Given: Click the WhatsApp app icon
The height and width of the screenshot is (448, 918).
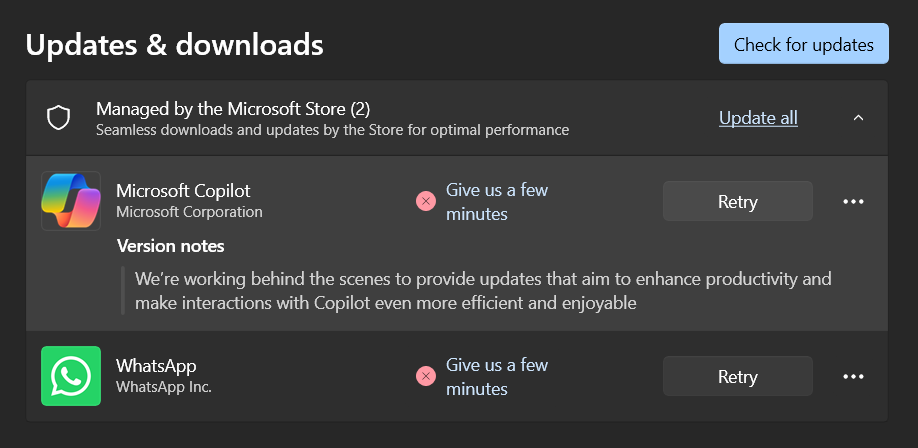Looking at the screenshot, I should (71, 376).
